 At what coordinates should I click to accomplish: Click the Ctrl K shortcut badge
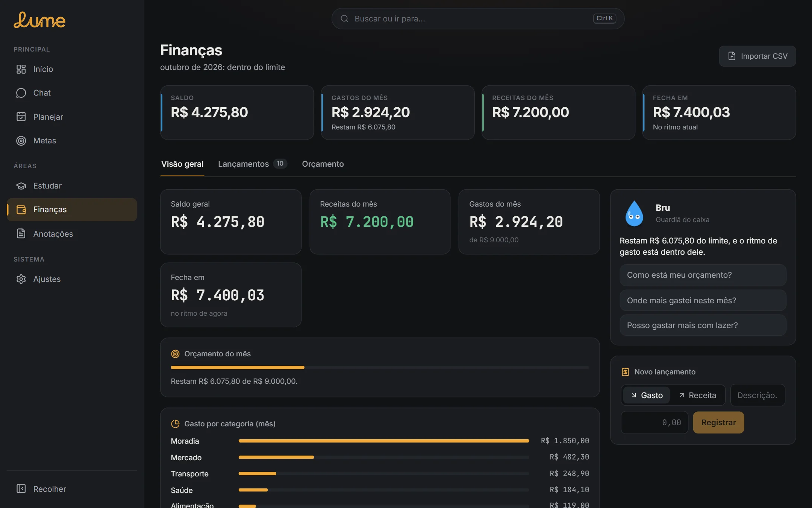[604, 18]
